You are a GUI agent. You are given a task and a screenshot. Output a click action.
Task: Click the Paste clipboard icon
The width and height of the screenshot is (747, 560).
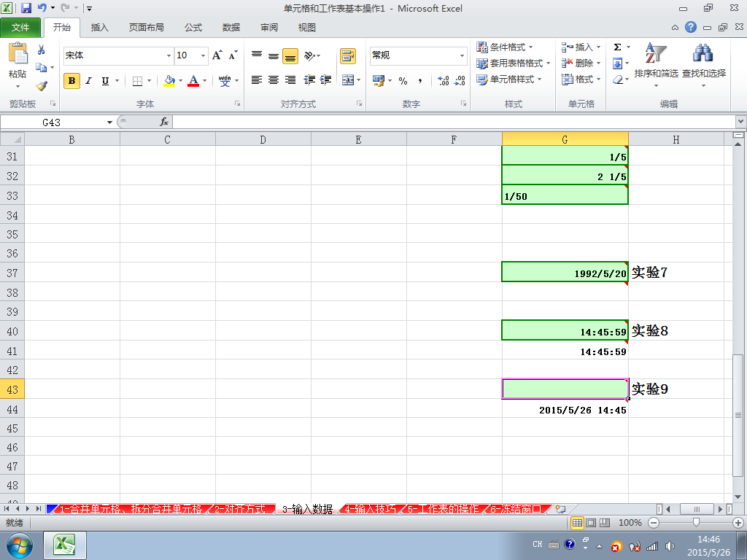click(18, 53)
